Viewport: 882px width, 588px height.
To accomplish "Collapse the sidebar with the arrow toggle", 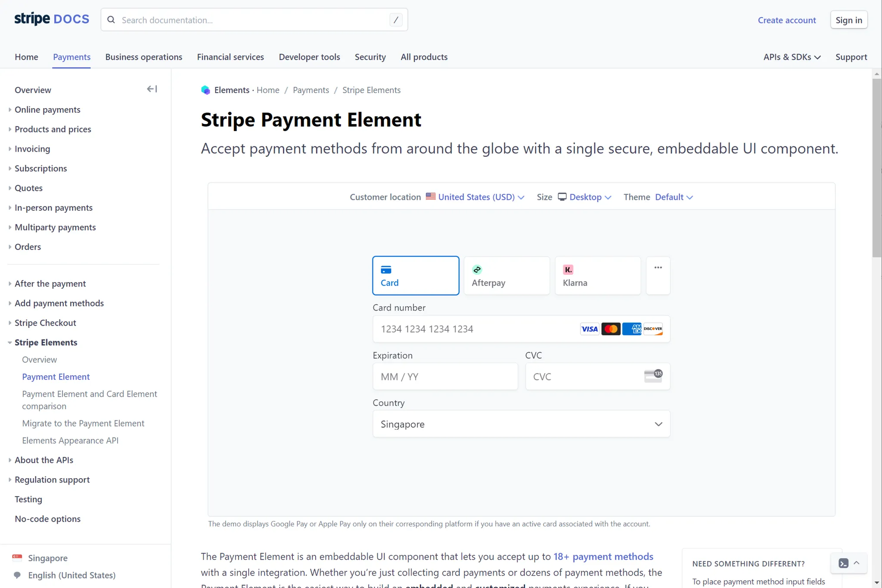I will [x=152, y=89].
